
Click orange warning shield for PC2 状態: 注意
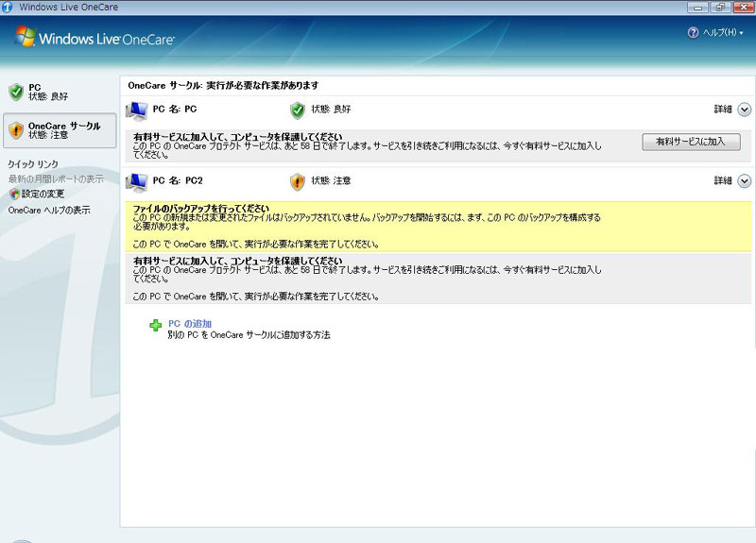[298, 181]
